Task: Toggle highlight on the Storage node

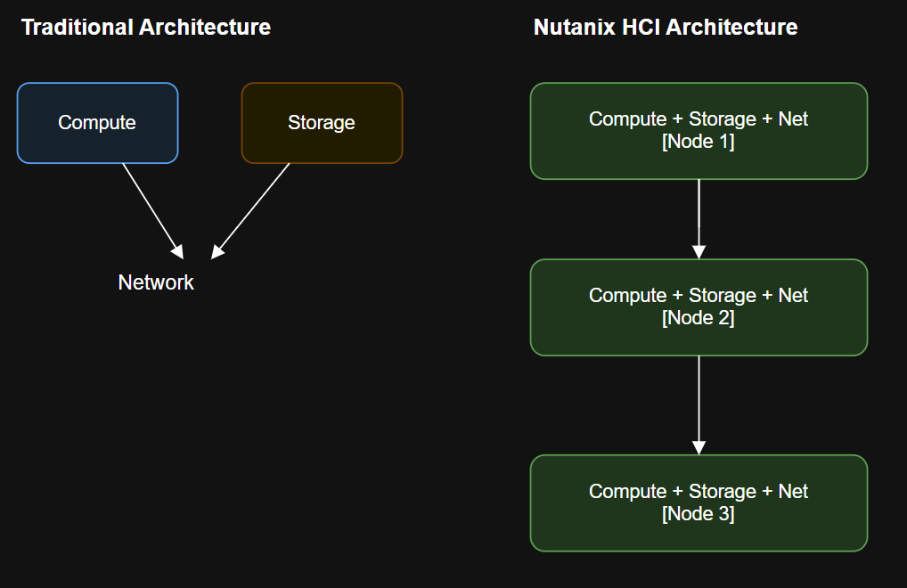Action: coord(322,122)
